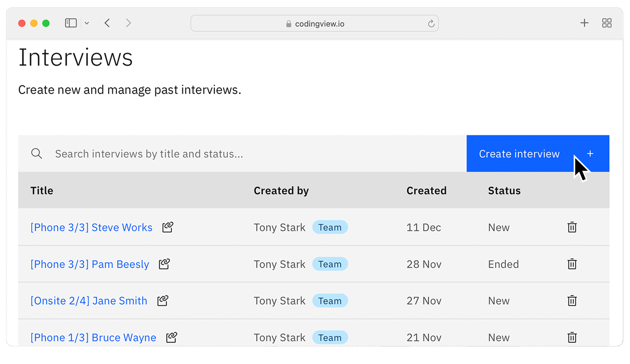Open the [Phone 3/3] Steve Works interview
Screen dimensions: 630x364
[x=91, y=228]
